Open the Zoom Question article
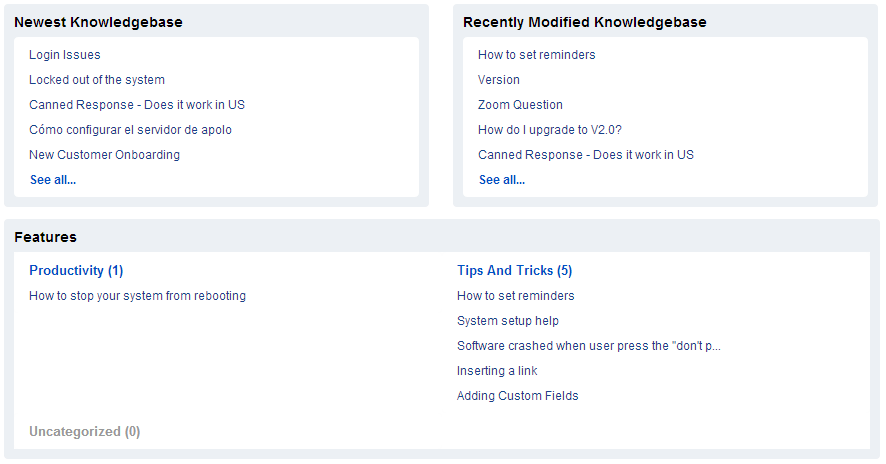Image resolution: width=886 pixels, height=464 pixels. pyautogui.click(x=520, y=105)
